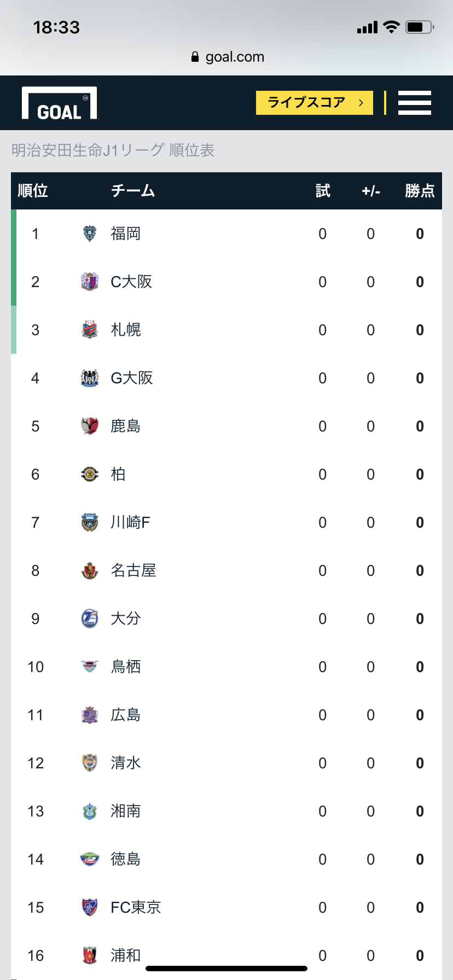Open the hamburger menu icon

click(x=414, y=103)
